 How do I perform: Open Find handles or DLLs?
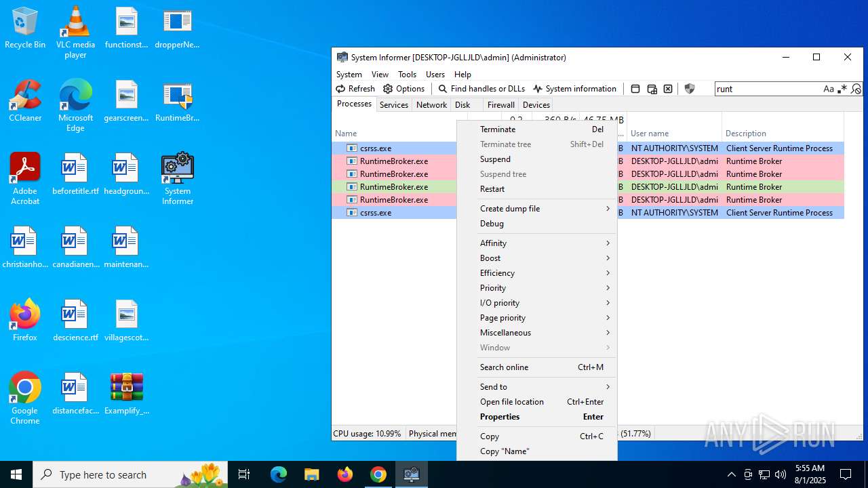point(481,89)
